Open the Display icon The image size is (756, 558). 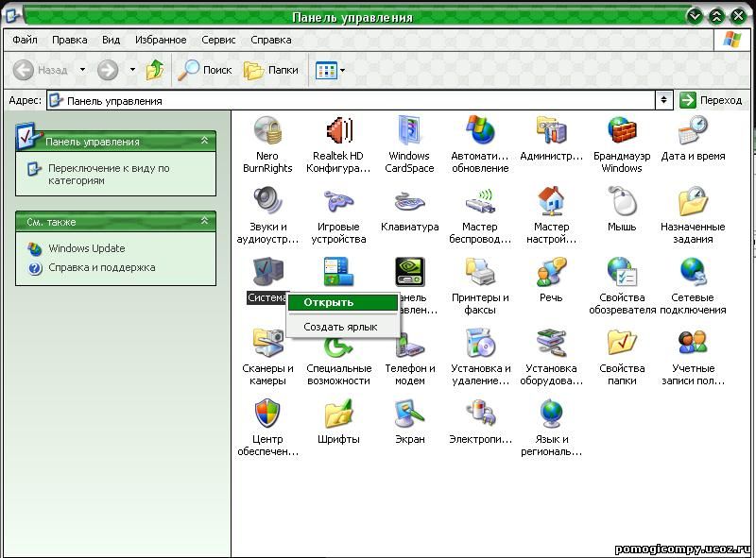point(409,414)
